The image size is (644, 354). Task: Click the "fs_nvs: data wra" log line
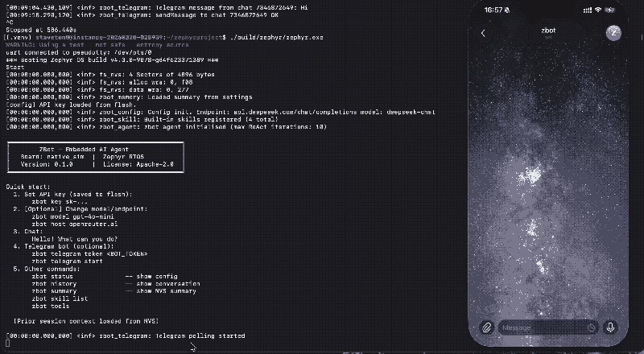pyautogui.click(x=97, y=89)
